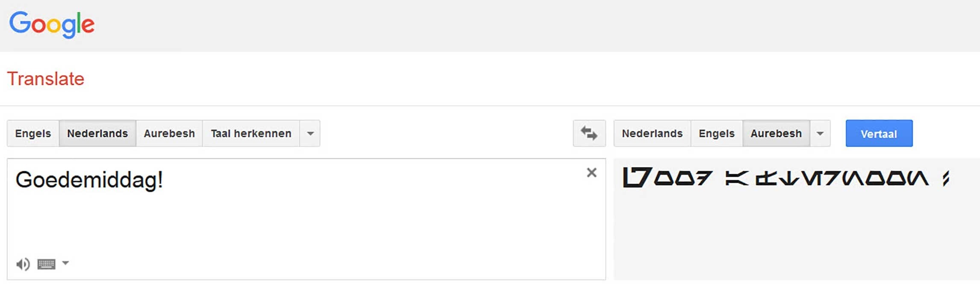
Task: Click the Aurebesh translation output
Action: (786, 178)
